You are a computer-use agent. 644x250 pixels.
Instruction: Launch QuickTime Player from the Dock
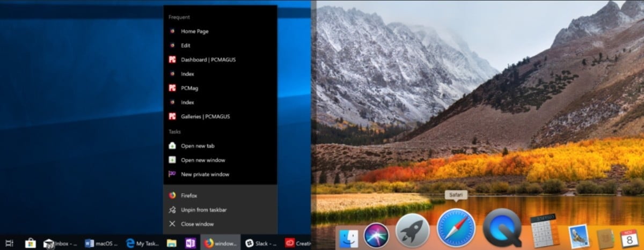[502, 228]
